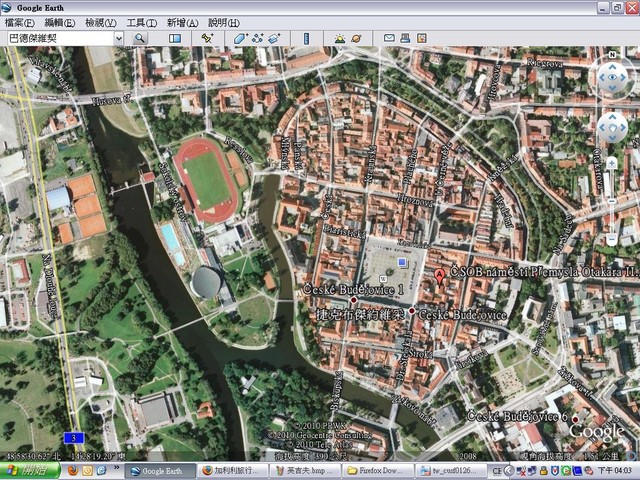
Task: Open the 編輯(E) menu
Action: tap(60, 23)
